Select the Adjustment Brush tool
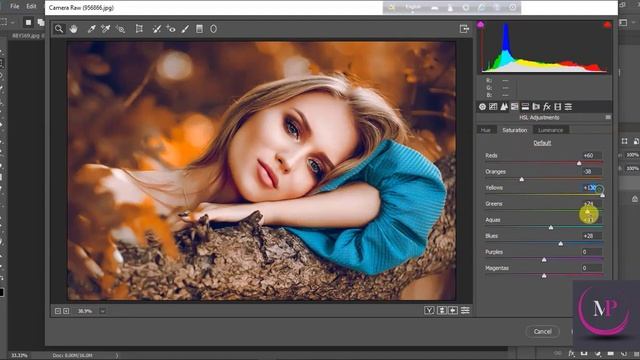 click(185, 29)
